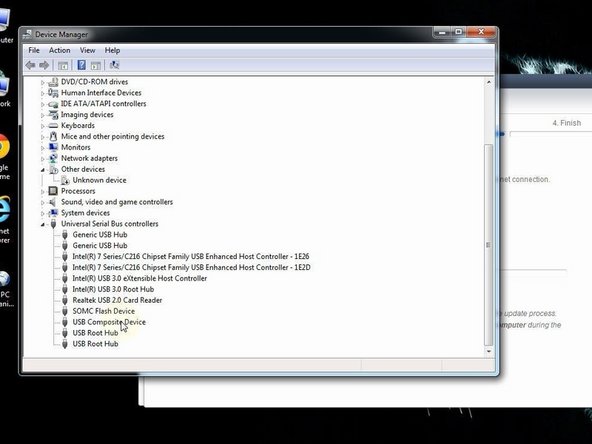Select the Imaging devices icon
592x444 pixels.
[53, 115]
